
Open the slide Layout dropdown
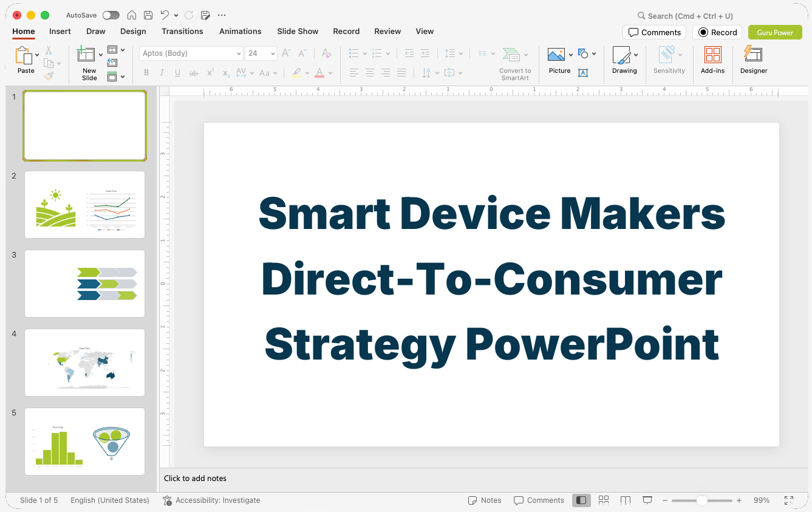(x=116, y=50)
